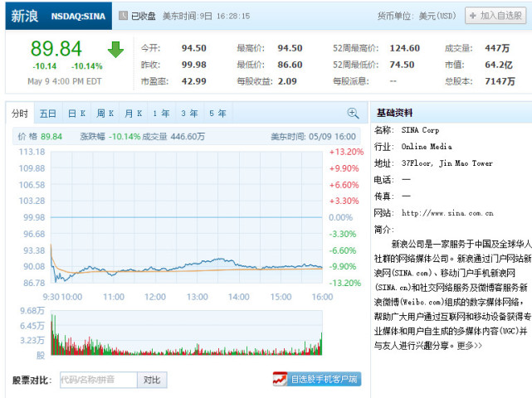Show the 5年 five-year chart
Viewport: 532px width, 398px height.
coord(217,114)
